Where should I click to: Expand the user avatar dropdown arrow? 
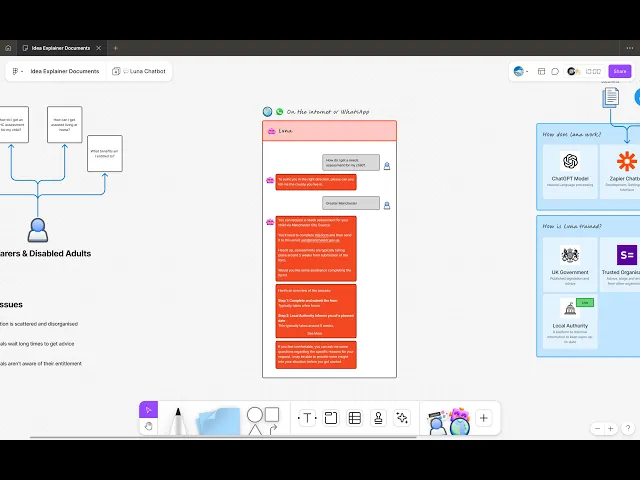click(x=527, y=71)
